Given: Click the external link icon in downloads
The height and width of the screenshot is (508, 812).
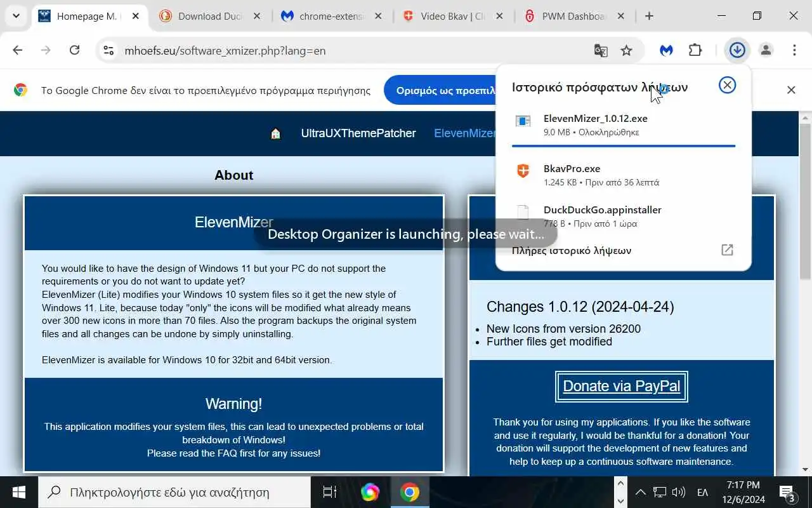Looking at the screenshot, I should pyautogui.click(x=727, y=250).
